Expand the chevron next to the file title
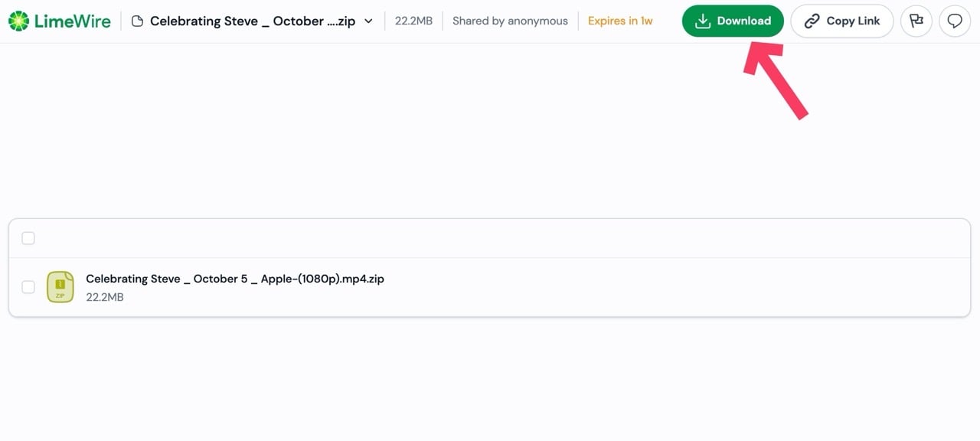This screenshot has height=441, width=980. (368, 21)
